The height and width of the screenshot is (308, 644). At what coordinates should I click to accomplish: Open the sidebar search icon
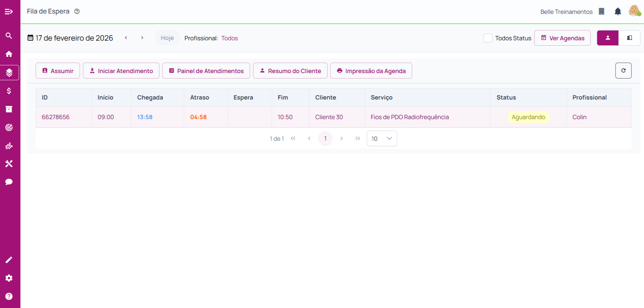point(9,36)
